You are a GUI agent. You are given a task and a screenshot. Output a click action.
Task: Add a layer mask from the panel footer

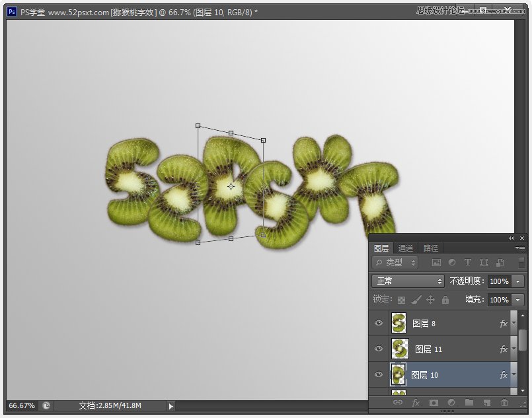(x=434, y=402)
